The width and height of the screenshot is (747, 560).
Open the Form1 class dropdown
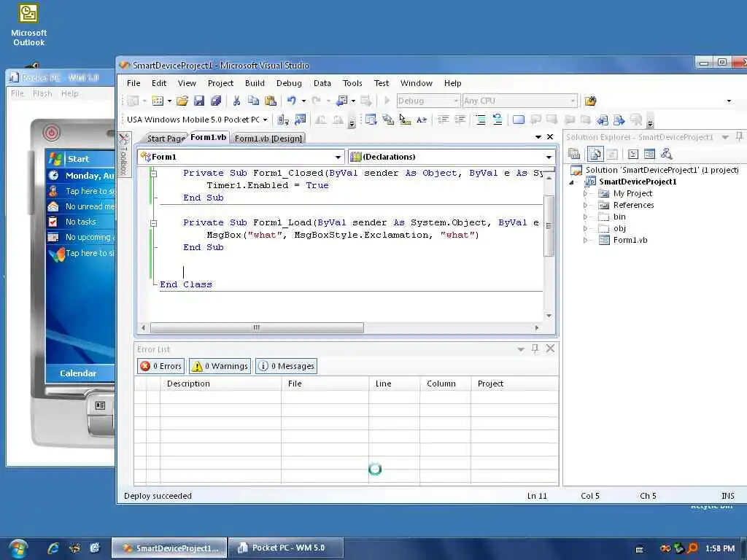click(338, 157)
